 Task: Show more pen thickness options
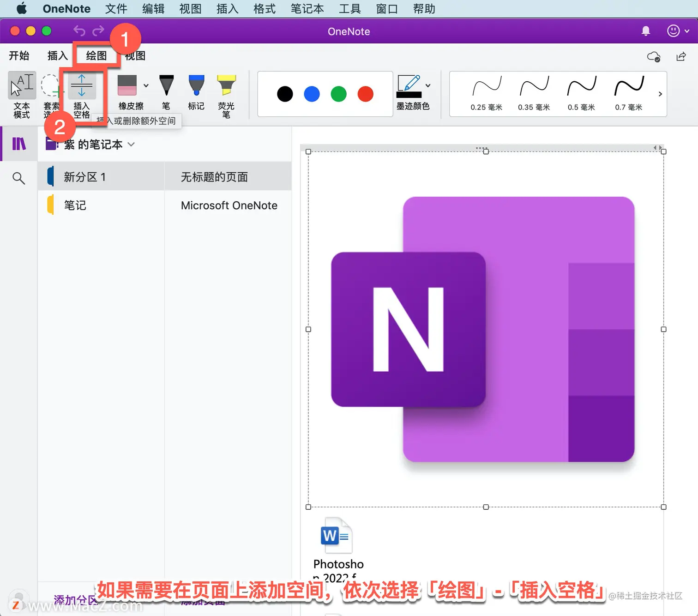click(x=660, y=94)
